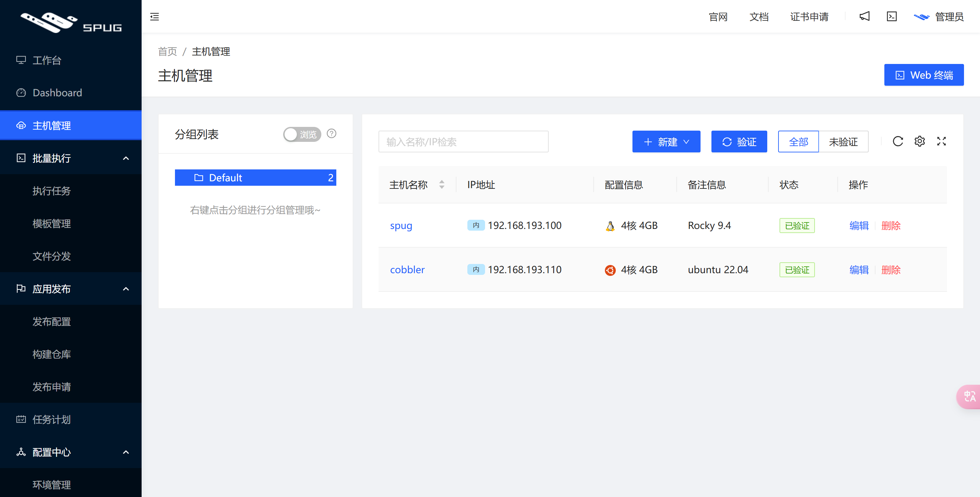Open 工作台 in the sidebar
Viewport: 980px width, 497px height.
[x=71, y=60]
